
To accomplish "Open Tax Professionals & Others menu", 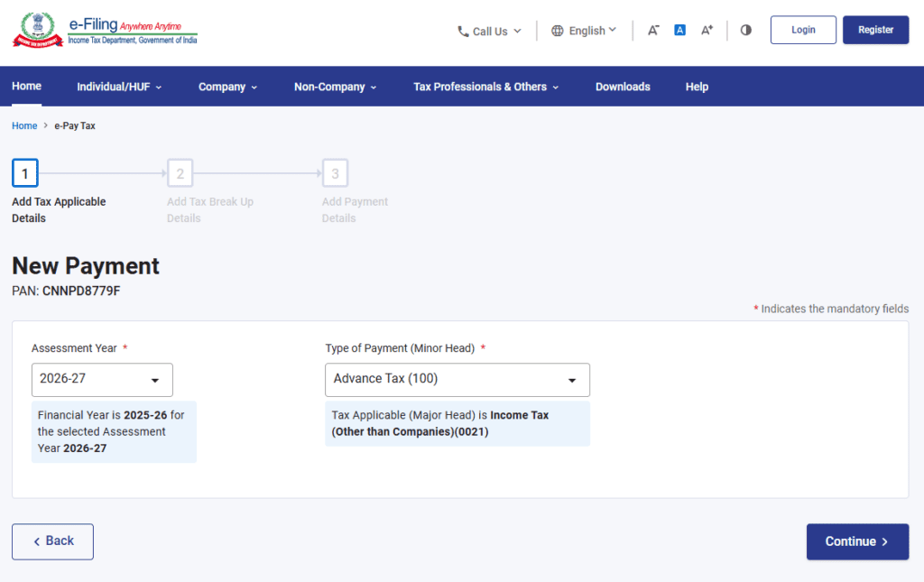I will pyautogui.click(x=485, y=87).
